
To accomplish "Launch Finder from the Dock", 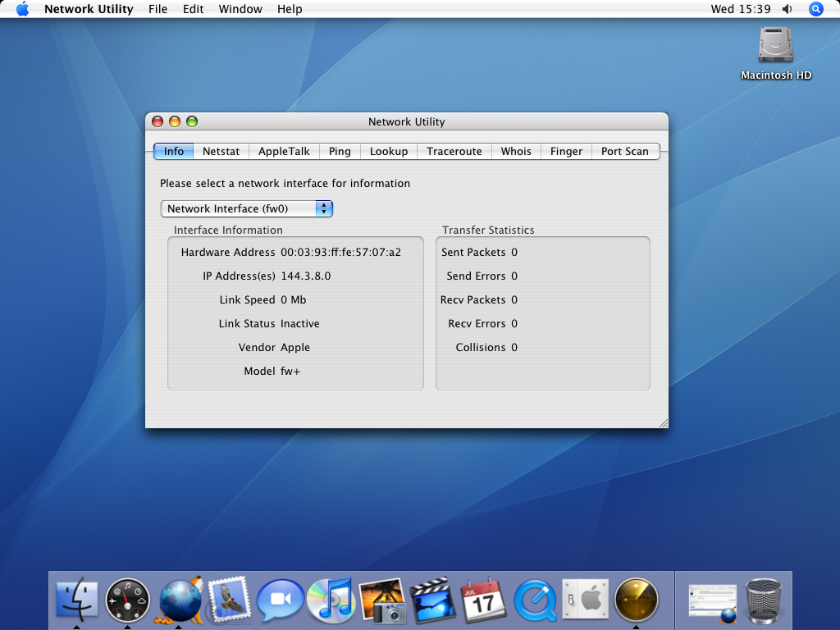I will coord(77,600).
